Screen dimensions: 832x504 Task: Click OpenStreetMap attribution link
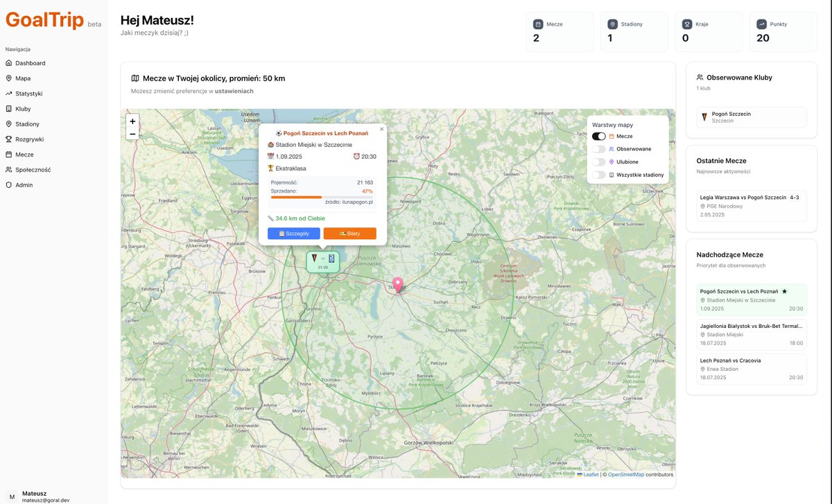(x=626, y=475)
